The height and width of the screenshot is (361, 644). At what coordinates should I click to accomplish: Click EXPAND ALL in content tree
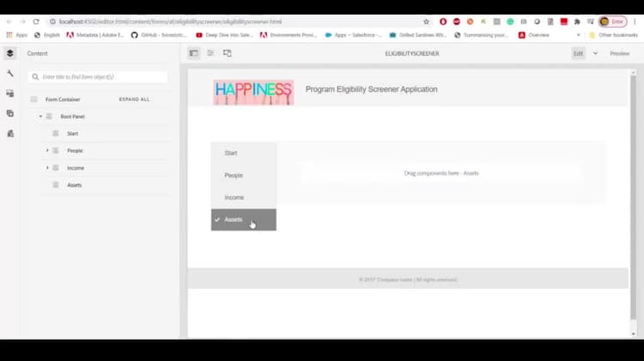(134, 99)
